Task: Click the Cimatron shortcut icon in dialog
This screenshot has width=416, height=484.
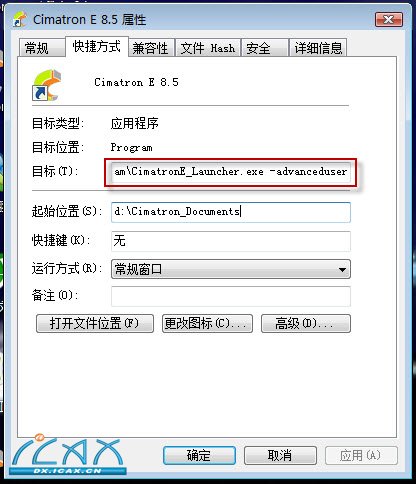Action: coord(47,85)
